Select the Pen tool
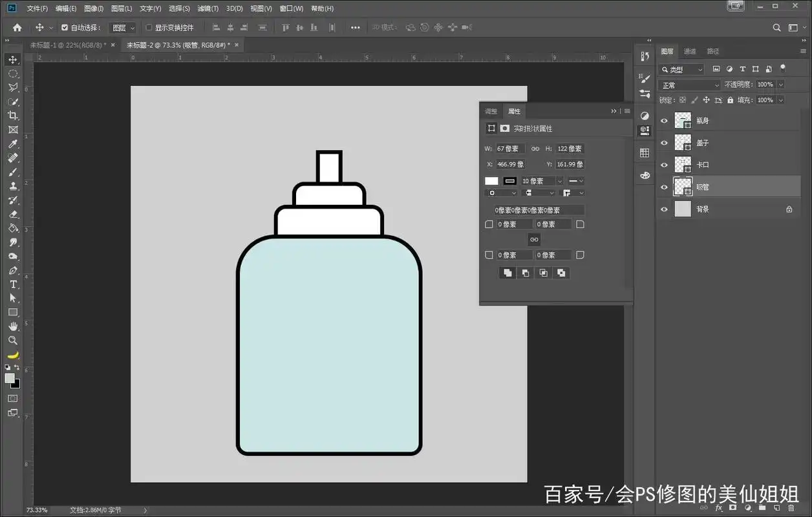Screen dimensions: 812x517 pyautogui.click(x=13, y=269)
